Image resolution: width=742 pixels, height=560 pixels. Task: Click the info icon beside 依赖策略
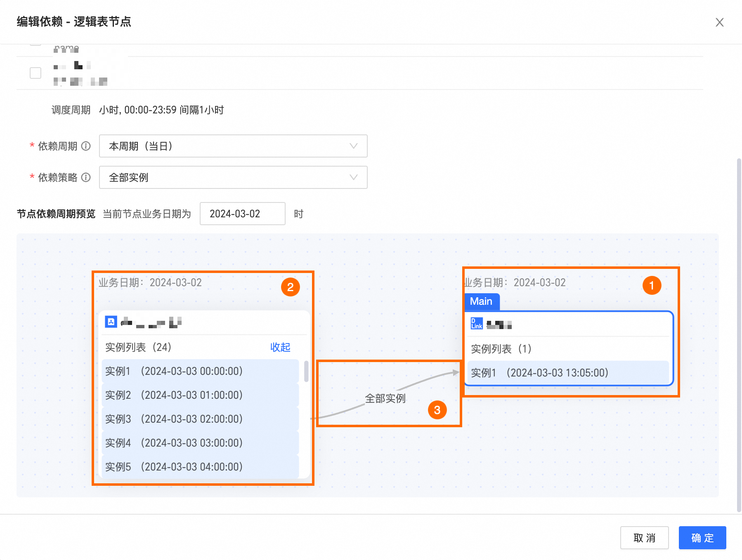click(86, 177)
